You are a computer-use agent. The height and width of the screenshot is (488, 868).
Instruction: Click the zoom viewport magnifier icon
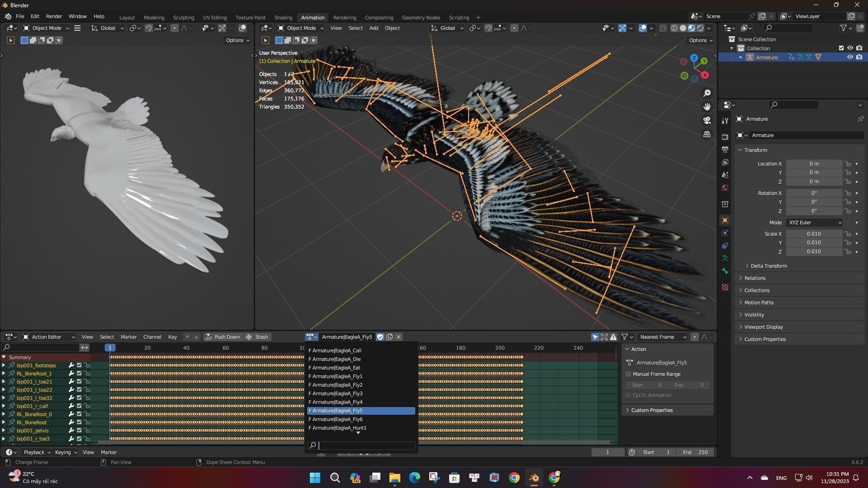tap(707, 93)
